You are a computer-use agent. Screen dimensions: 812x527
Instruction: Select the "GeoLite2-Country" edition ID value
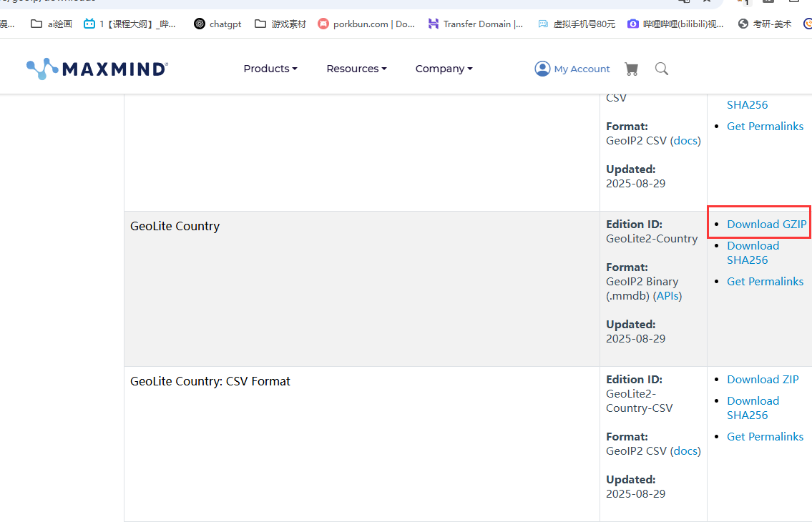(x=652, y=239)
